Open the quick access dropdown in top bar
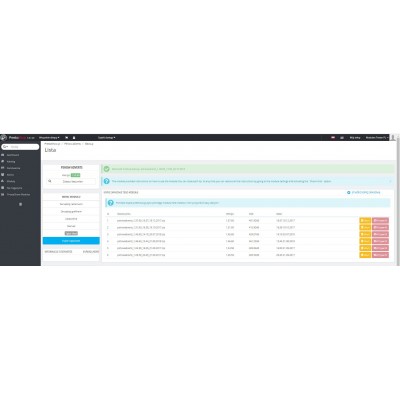Image resolution: width=400 pixels, height=400 pixels. click(x=106, y=137)
